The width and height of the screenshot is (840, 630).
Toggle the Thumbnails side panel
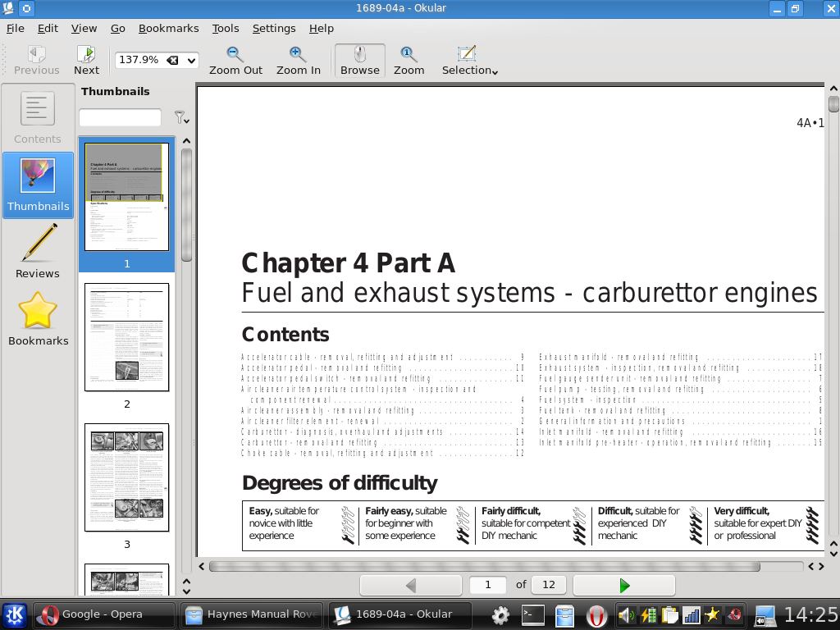[x=38, y=185]
